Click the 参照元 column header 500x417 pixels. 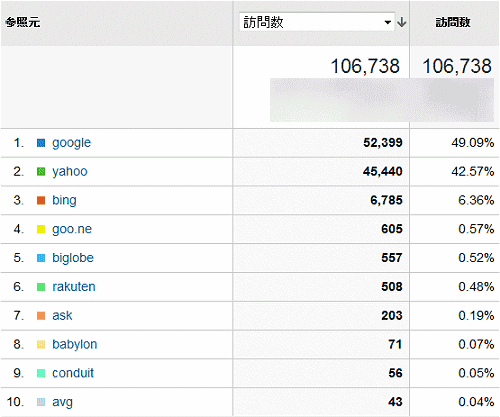pyautogui.click(x=23, y=22)
